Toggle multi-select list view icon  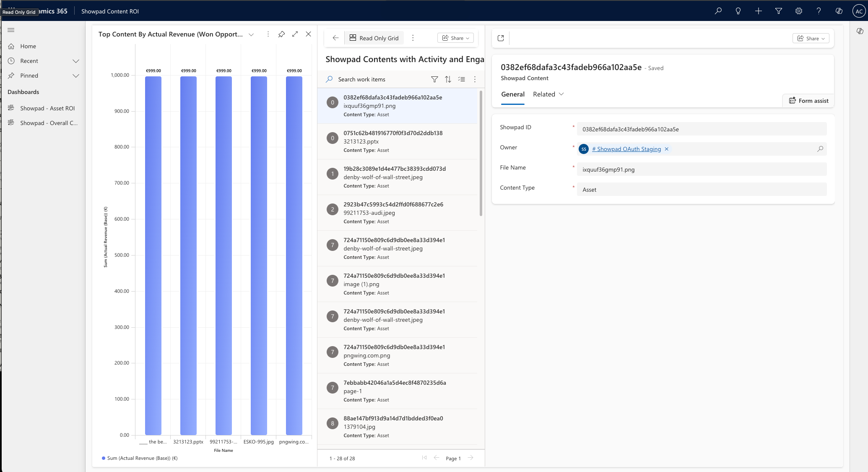click(x=461, y=79)
